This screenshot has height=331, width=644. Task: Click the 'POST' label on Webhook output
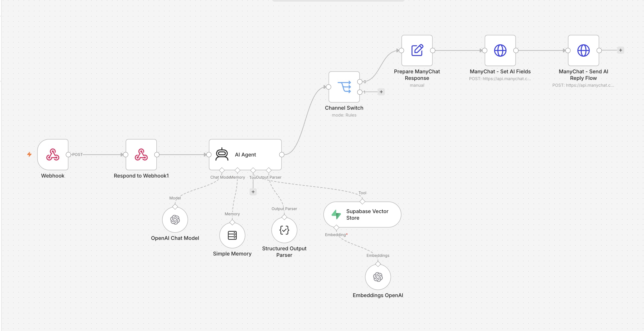click(77, 155)
